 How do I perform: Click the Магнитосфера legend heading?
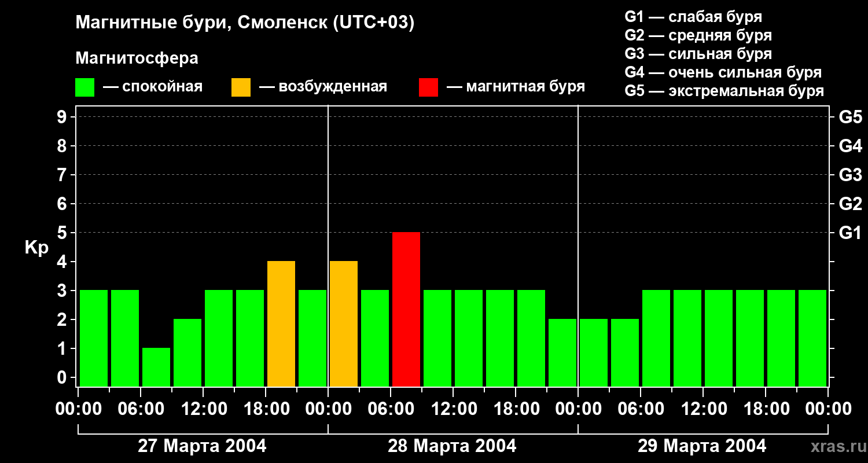point(137,58)
